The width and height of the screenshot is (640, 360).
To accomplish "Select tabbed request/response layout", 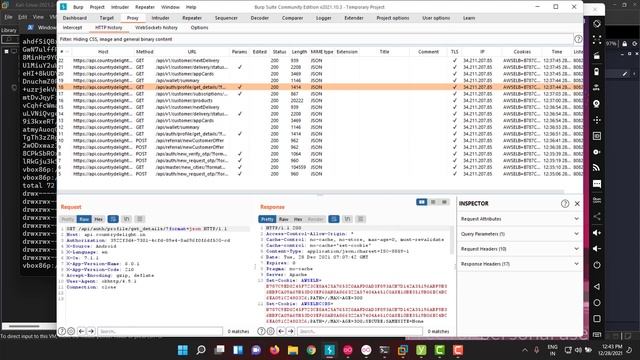I will (444, 202).
